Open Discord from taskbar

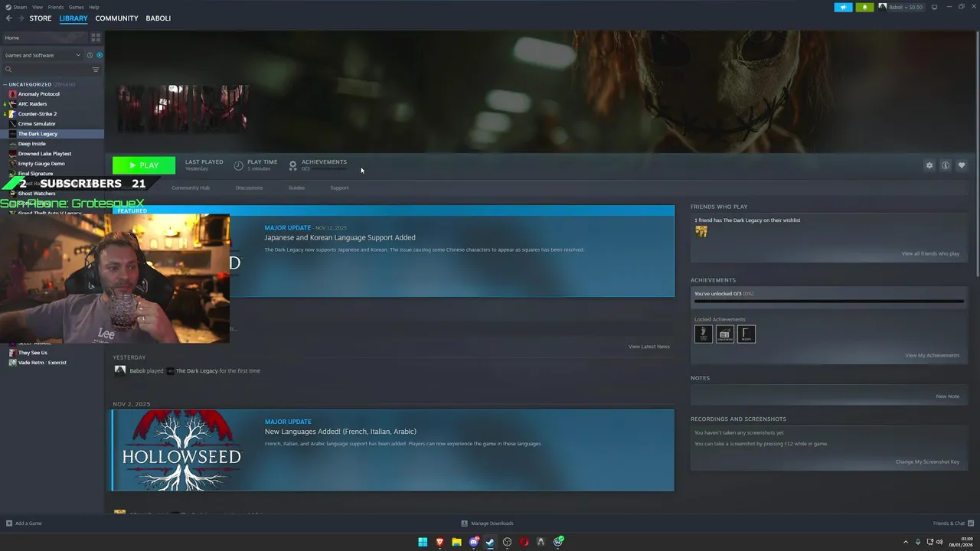[x=473, y=542]
